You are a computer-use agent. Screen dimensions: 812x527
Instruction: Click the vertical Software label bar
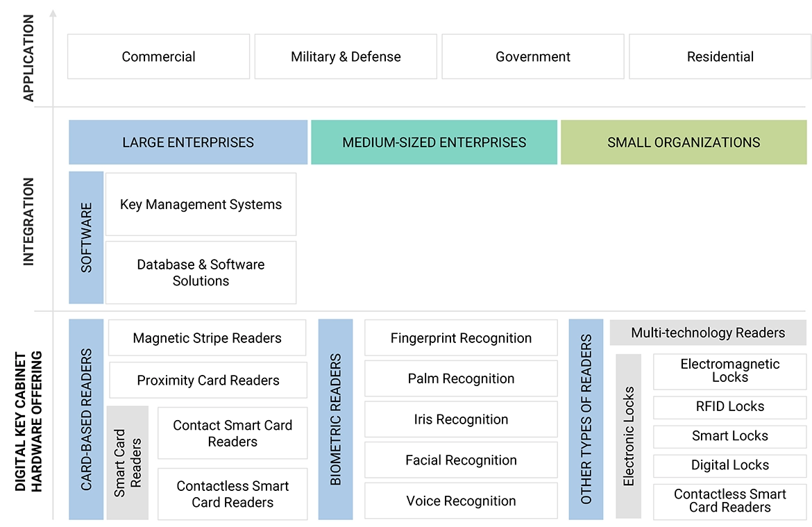[x=86, y=237]
